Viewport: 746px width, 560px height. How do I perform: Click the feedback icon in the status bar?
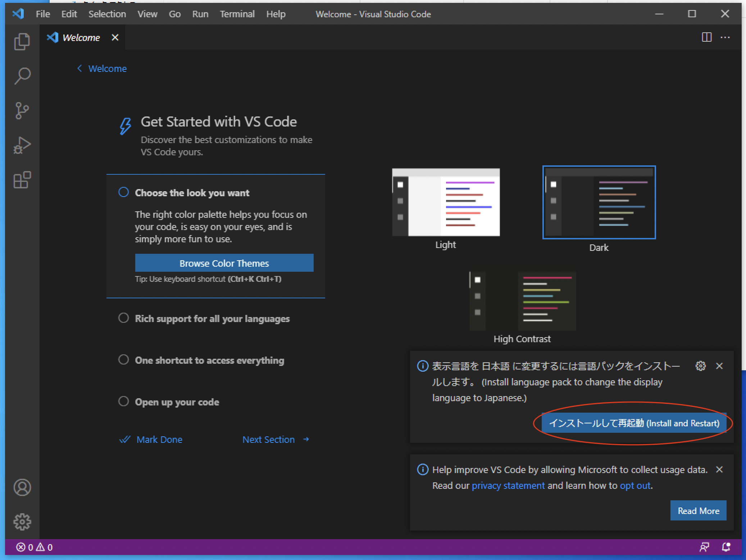(x=704, y=547)
